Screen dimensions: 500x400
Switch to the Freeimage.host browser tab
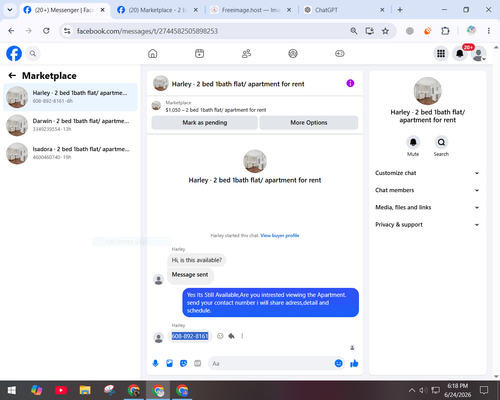point(250,10)
